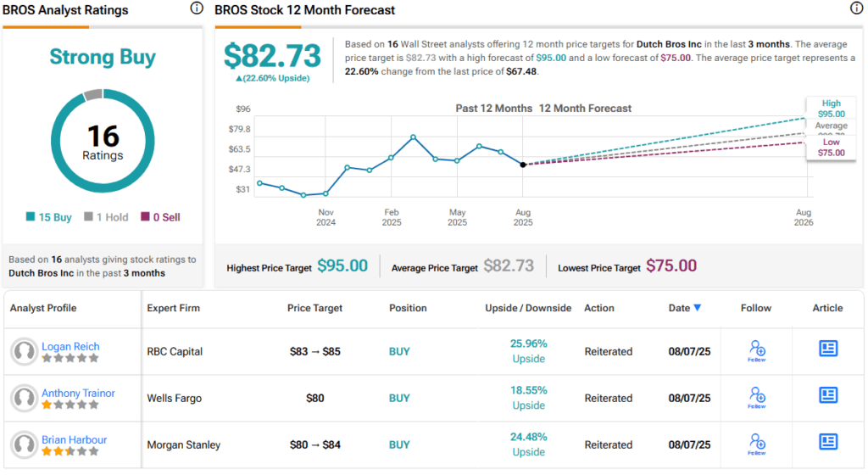
Task: Click the 1 Hold legend swatch
Action: click(88, 216)
